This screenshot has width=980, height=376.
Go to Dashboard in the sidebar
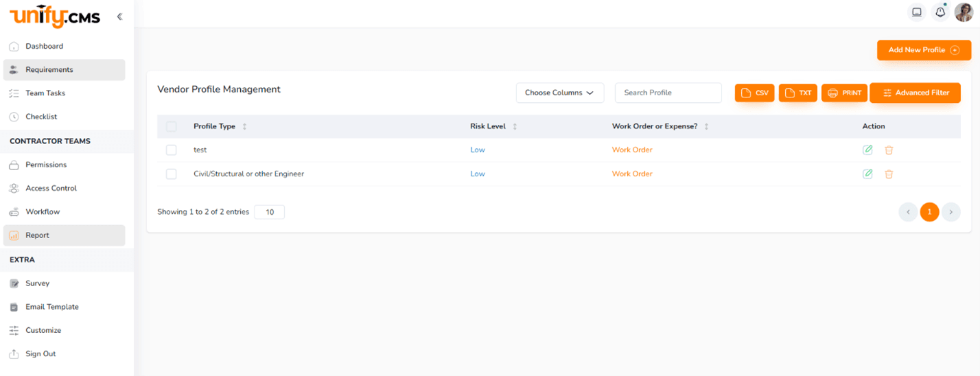44,47
